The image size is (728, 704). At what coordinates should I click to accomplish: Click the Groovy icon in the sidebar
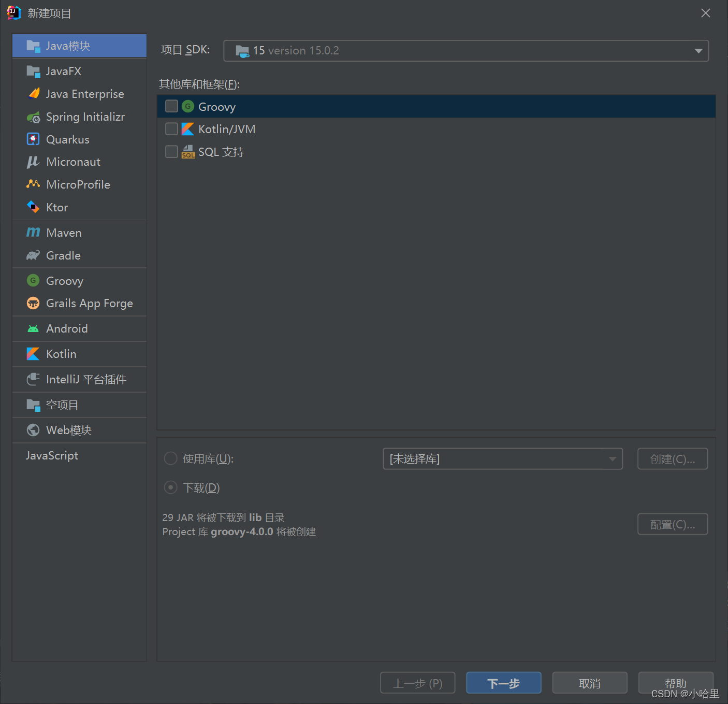tap(33, 280)
